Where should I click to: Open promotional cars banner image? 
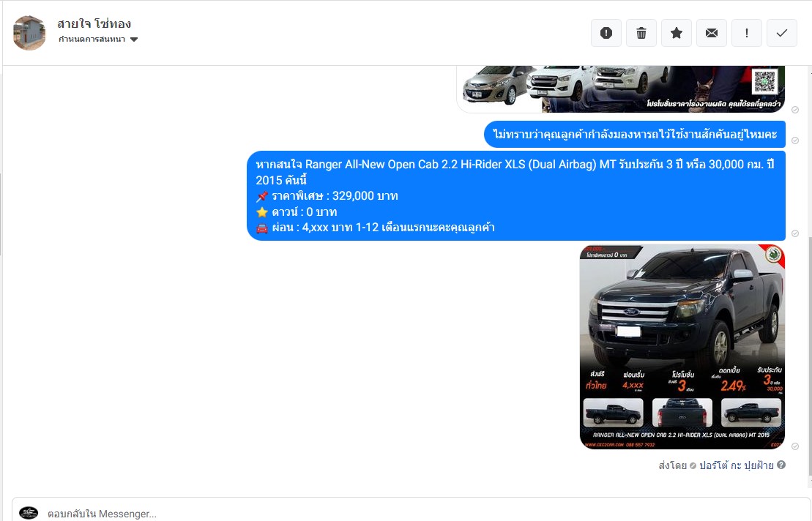[x=620, y=89]
